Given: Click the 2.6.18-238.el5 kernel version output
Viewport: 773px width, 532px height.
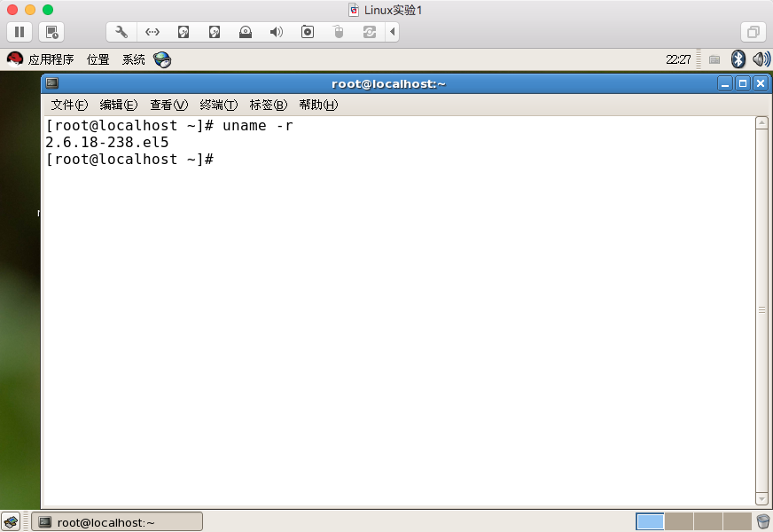Looking at the screenshot, I should pos(107,143).
